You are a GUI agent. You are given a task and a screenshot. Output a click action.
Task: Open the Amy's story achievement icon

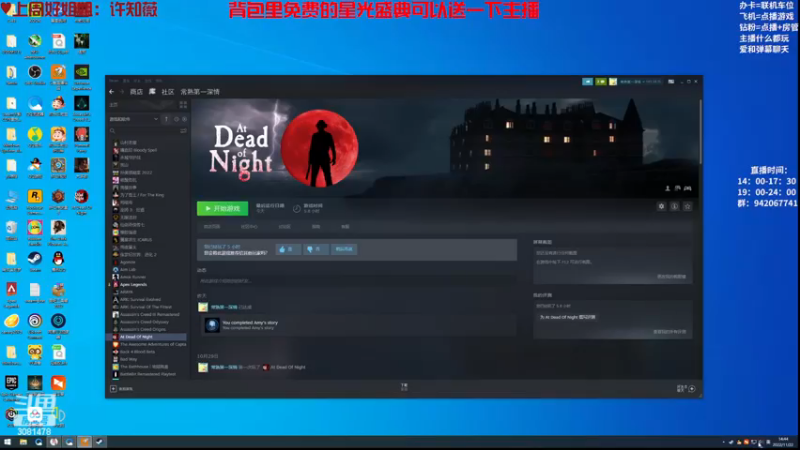pyautogui.click(x=212, y=325)
